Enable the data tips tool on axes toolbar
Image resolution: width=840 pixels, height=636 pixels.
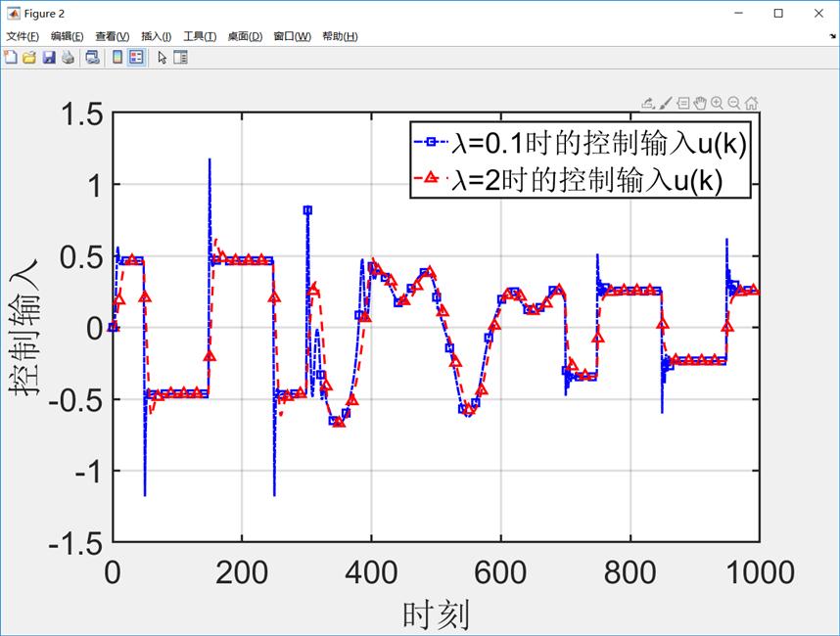click(683, 103)
